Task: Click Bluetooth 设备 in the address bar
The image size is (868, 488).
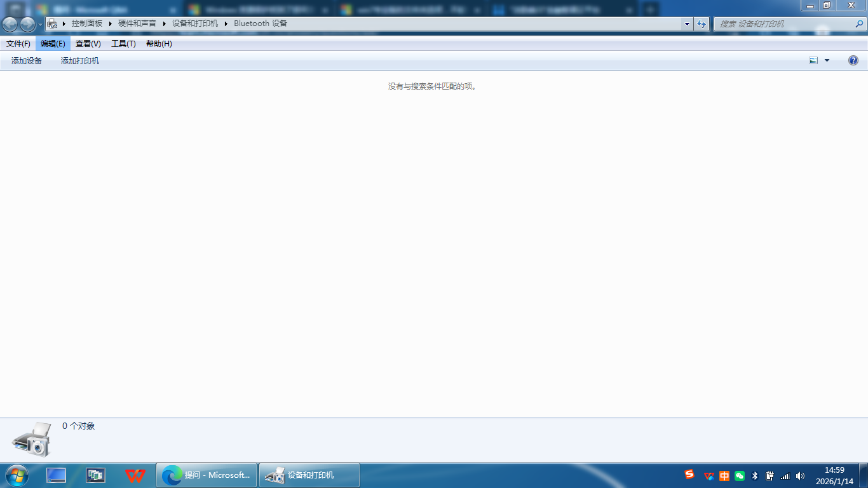Action: (261, 24)
